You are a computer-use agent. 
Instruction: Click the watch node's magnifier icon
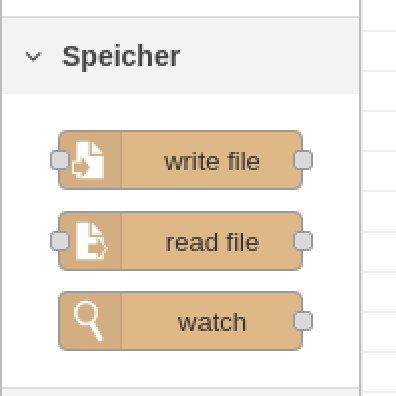pyautogui.click(x=88, y=321)
